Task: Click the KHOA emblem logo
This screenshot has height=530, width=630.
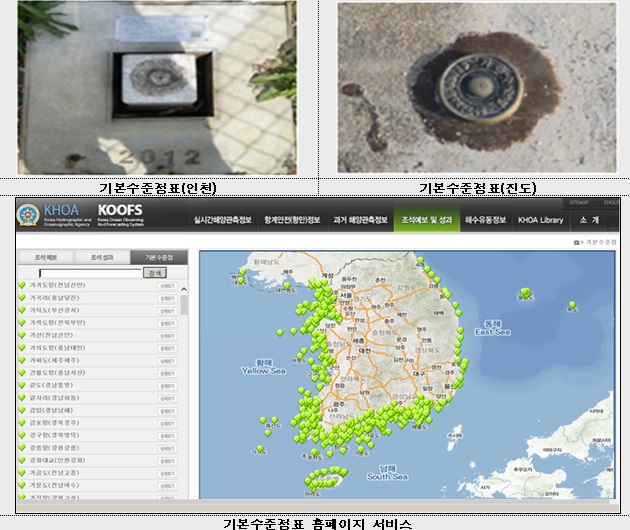Action: click(x=28, y=215)
